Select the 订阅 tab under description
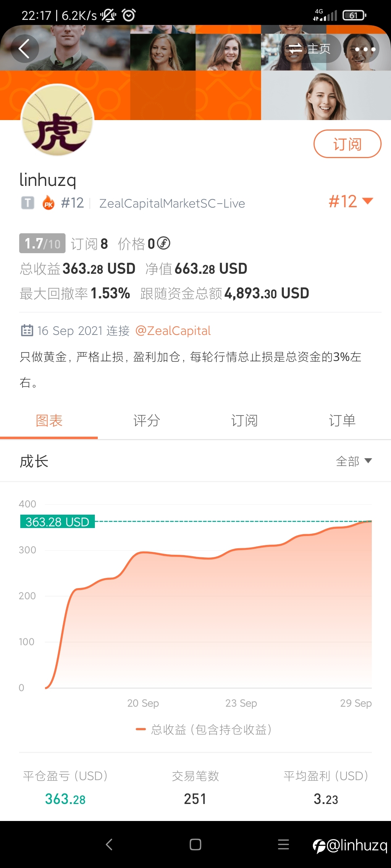 [244, 421]
